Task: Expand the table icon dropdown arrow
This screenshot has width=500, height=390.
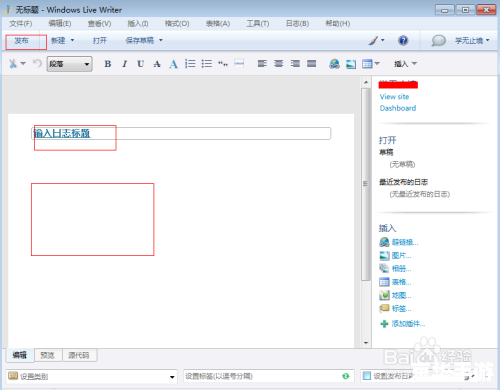Action: [377, 63]
